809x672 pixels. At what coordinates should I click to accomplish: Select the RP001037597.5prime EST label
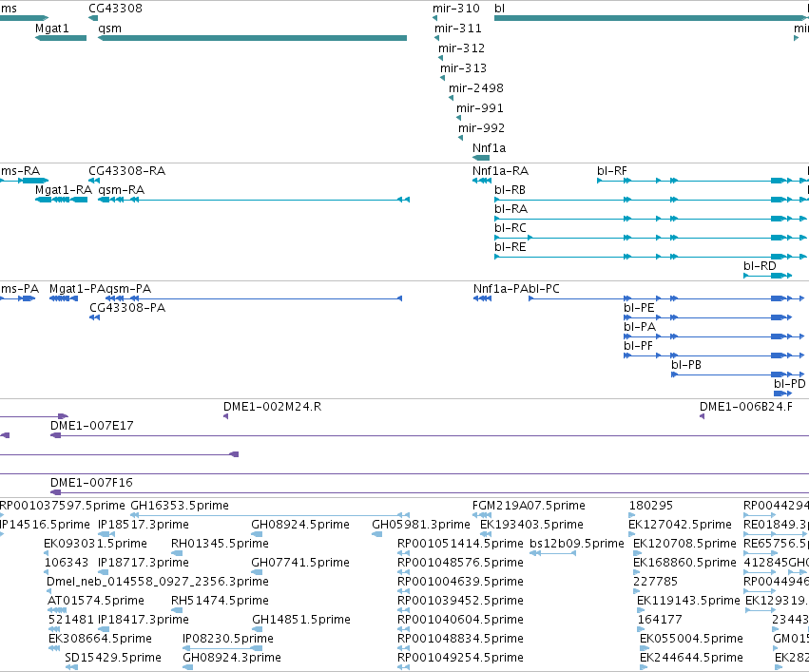pyautogui.click(x=63, y=506)
